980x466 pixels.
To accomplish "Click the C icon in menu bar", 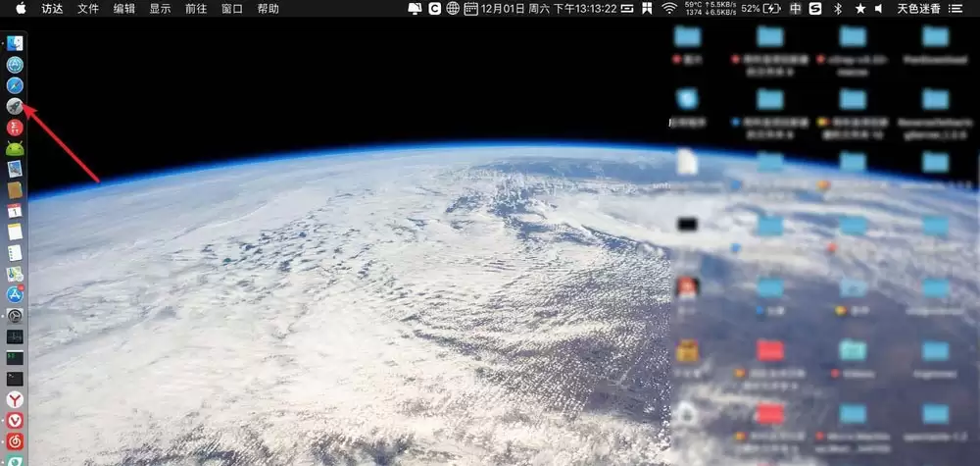I will [x=434, y=8].
